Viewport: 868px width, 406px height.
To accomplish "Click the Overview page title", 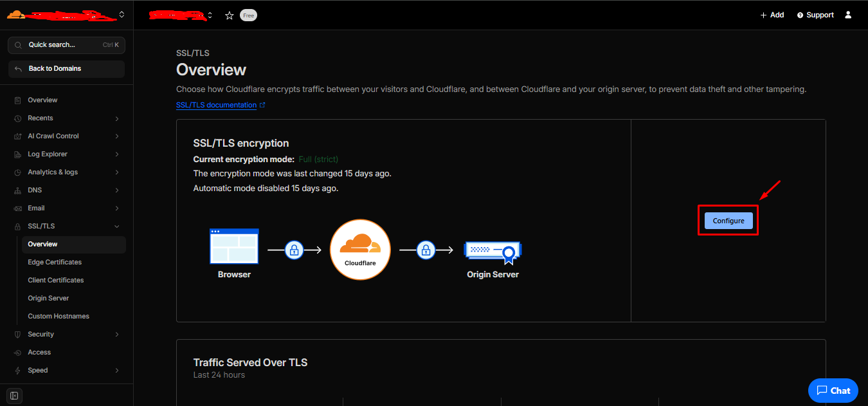I will tap(212, 69).
